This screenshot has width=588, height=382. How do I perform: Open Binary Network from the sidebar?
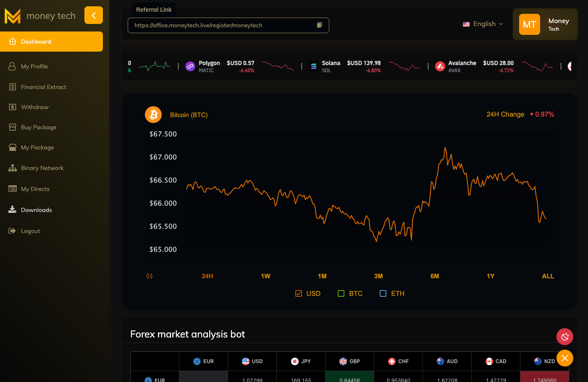click(x=42, y=168)
